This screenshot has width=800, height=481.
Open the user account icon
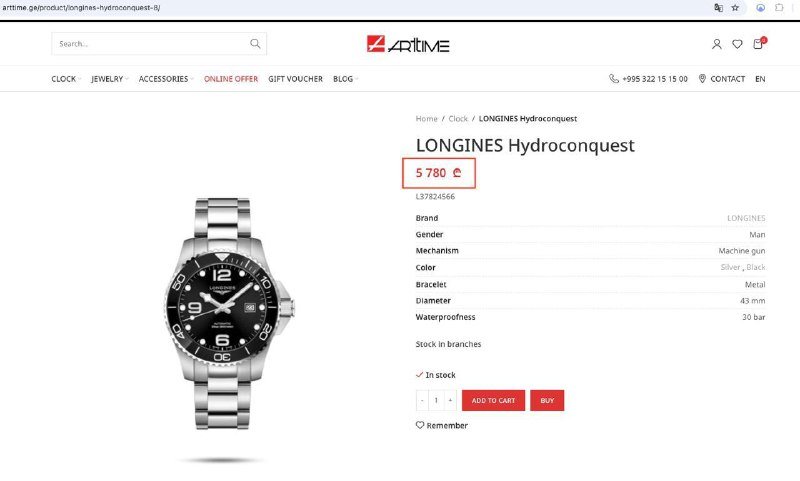tap(716, 44)
